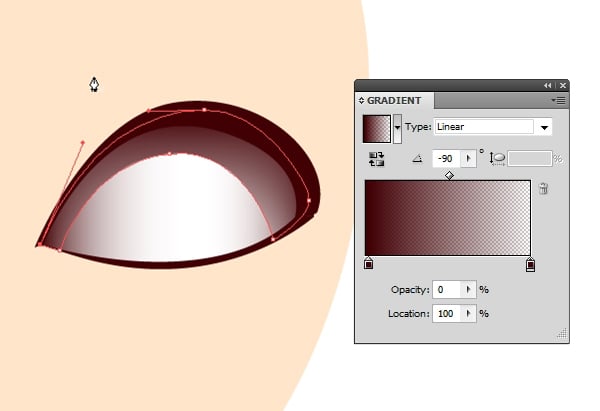
Task: Collapse the Gradient panel with double arrows
Action: point(548,86)
